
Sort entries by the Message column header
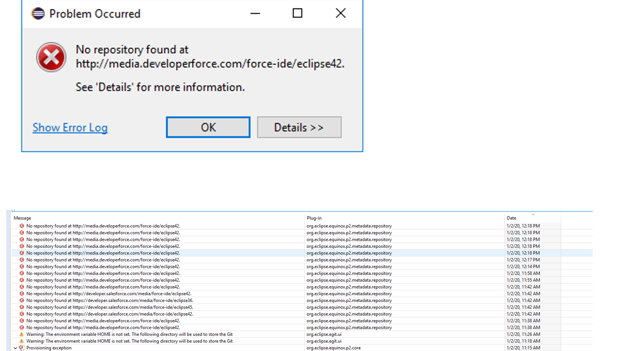pos(22,218)
